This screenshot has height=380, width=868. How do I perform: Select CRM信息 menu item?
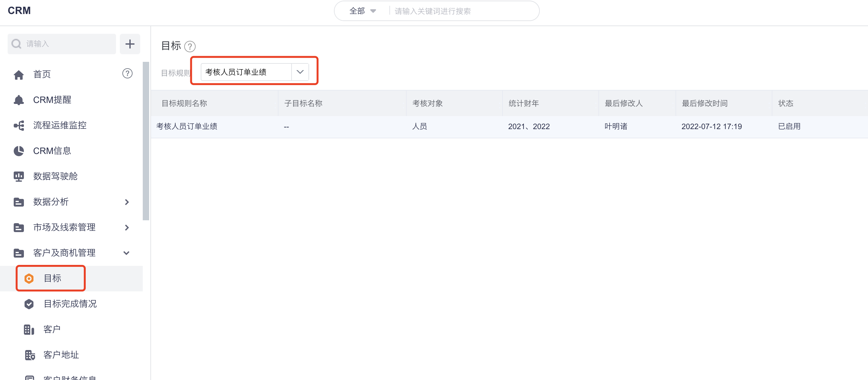point(52,151)
